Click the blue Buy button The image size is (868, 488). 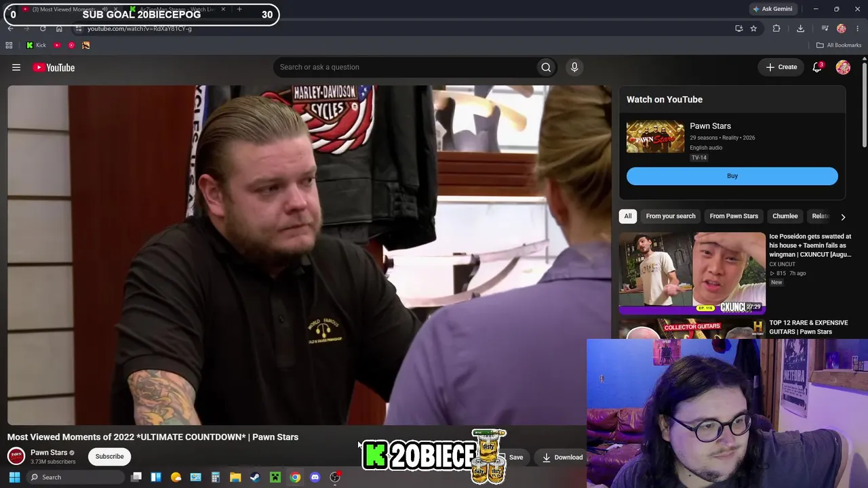(732, 176)
